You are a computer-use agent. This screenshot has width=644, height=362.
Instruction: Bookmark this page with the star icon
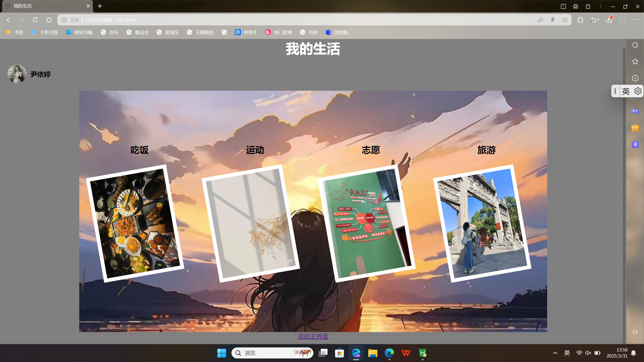[565, 20]
